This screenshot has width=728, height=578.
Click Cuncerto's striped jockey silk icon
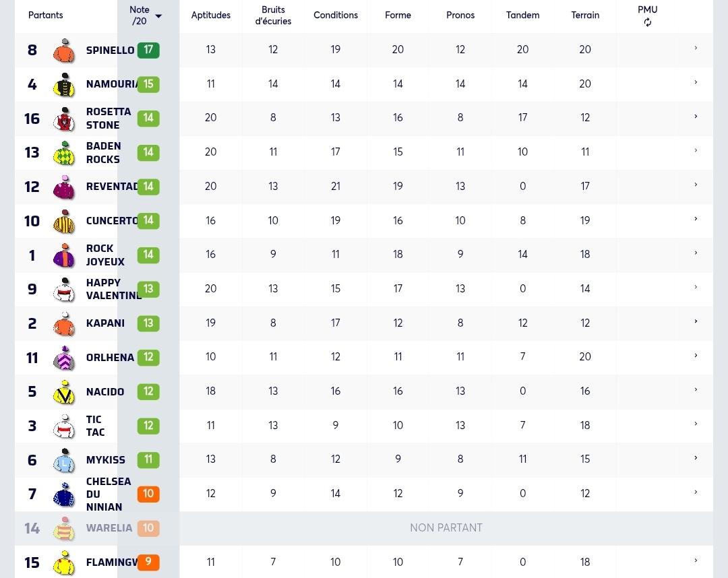click(x=64, y=221)
